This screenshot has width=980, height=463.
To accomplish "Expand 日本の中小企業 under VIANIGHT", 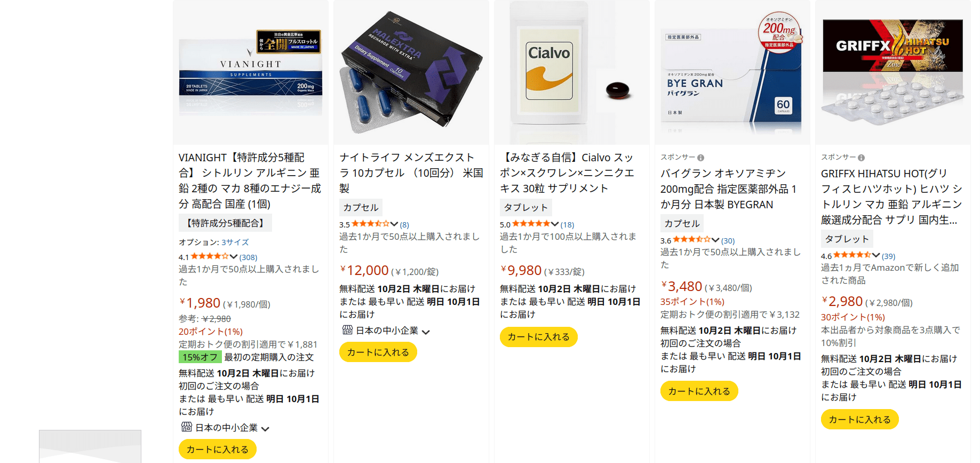I will (x=265, y=429).
